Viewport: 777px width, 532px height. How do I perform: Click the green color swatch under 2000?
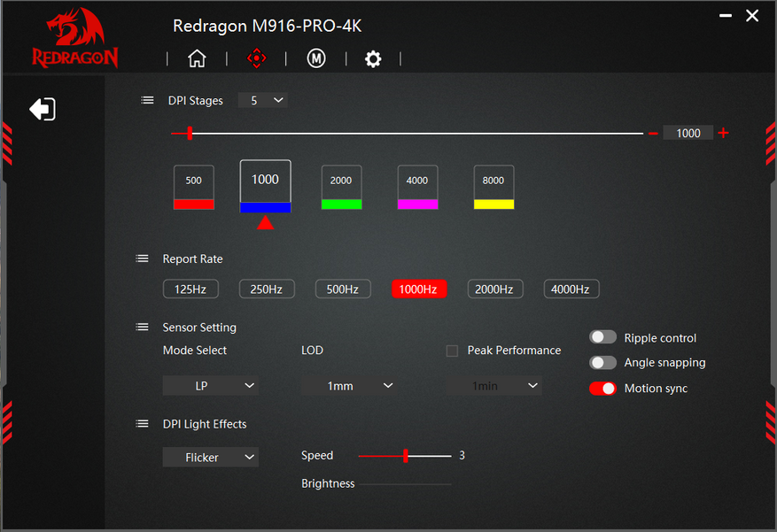(x=341, y=204)
